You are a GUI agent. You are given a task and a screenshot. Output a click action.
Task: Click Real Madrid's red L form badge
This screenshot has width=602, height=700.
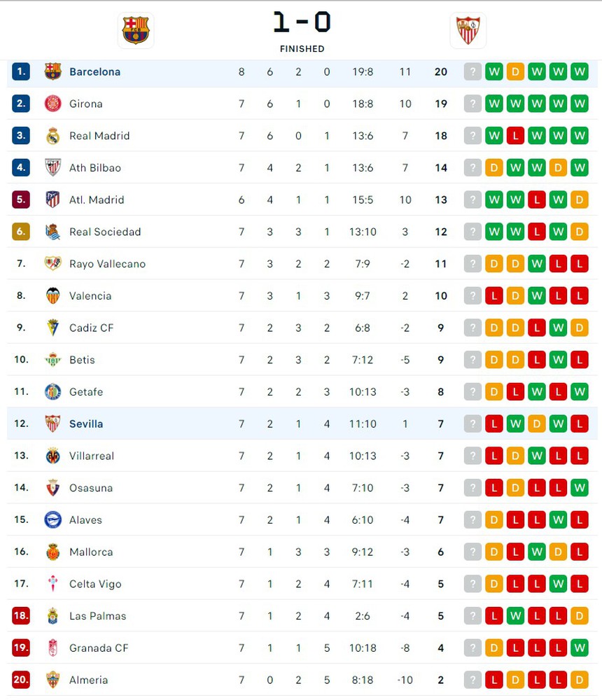[x=516, y=136]
